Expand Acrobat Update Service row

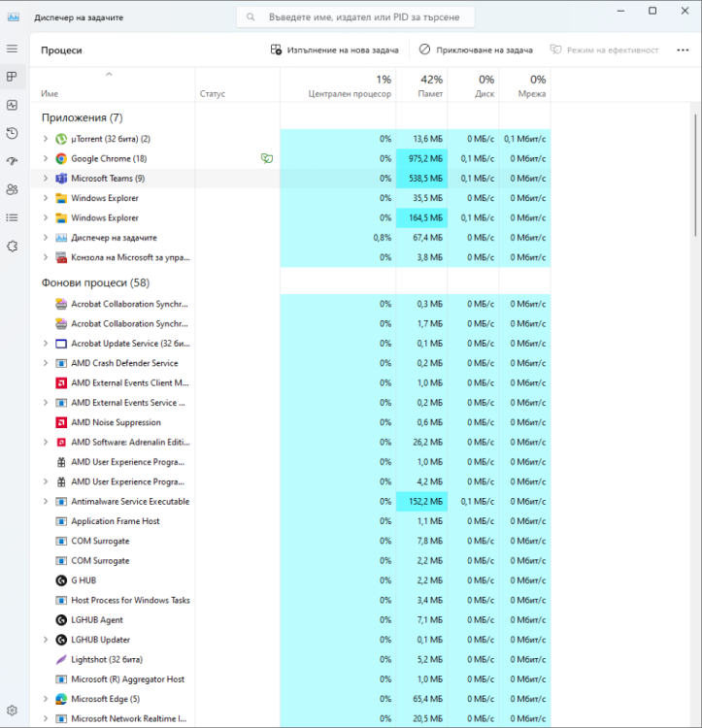coord(46,344)
